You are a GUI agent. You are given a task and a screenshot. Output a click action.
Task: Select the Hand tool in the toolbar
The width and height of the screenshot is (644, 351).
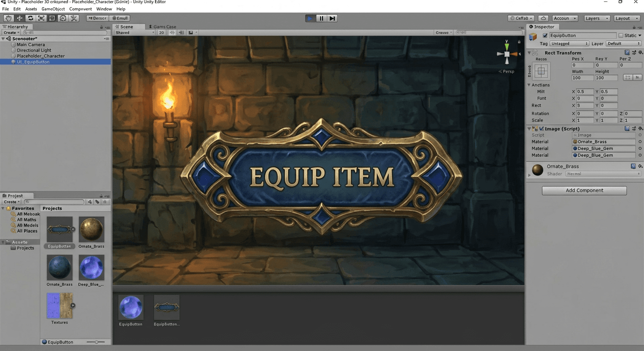point(8,18)
